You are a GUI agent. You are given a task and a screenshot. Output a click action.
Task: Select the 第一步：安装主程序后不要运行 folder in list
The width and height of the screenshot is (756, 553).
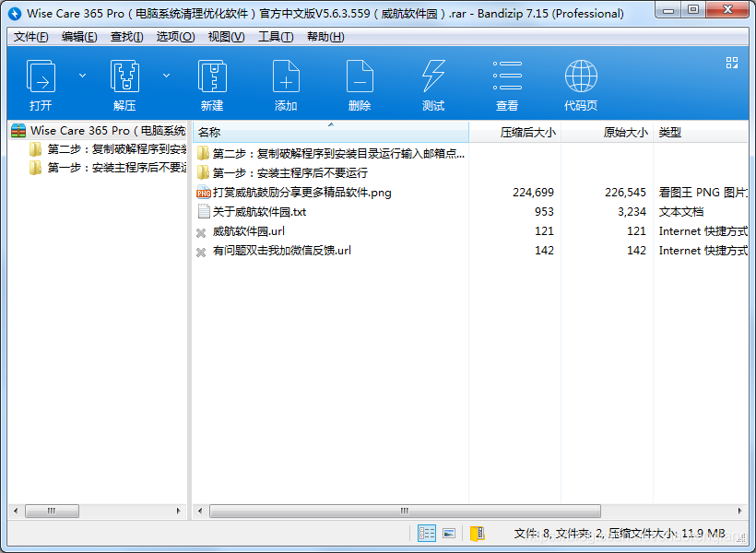click(282, 173)
